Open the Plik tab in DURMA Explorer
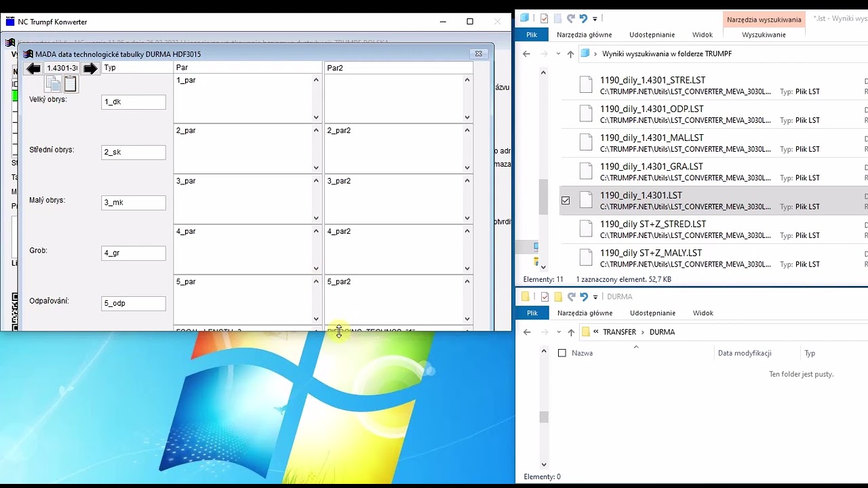Screen dimensions: 868x488 [532, 313]
